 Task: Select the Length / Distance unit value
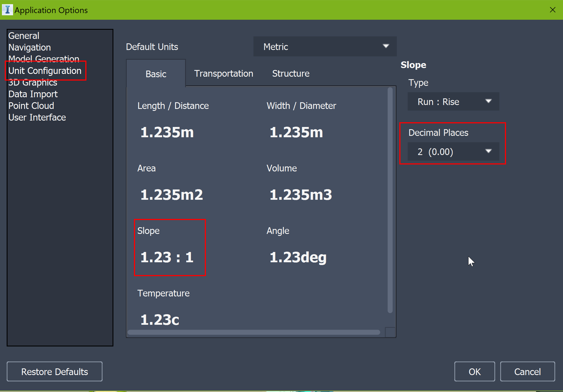pyautogui.click(x=167, y=132)
